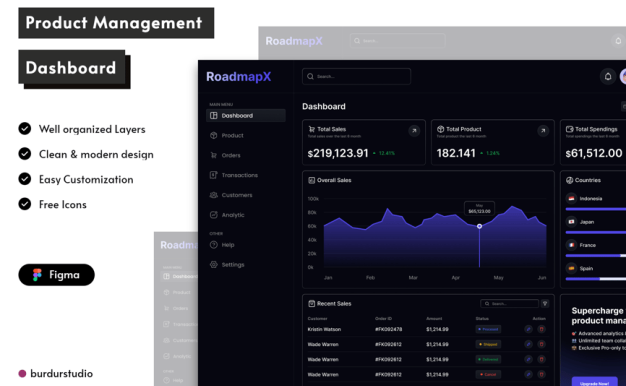Click the Recent Sales filter icon
626x386 pixels.
pos(545,304)
